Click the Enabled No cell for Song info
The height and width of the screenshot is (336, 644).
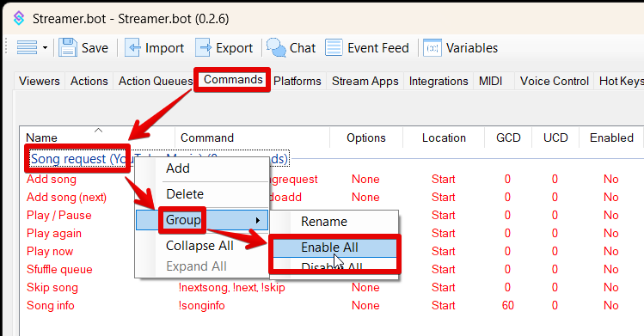(x=611, y=306)
